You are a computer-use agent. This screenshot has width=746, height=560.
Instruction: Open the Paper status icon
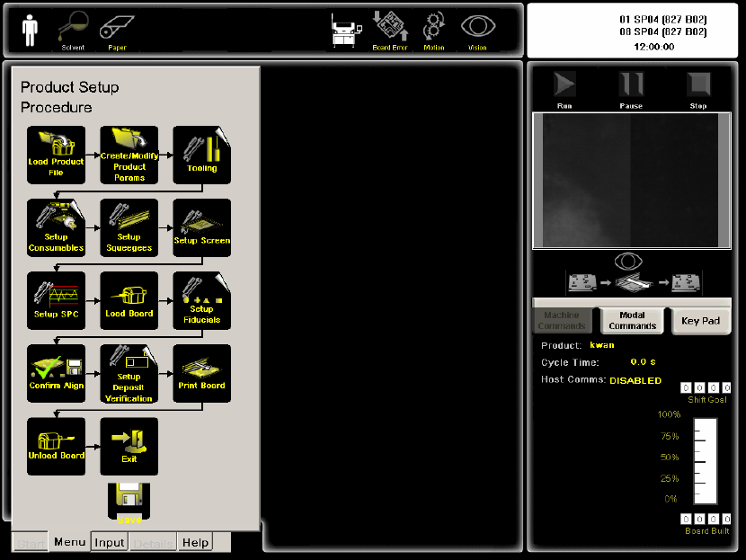point(117,31)
